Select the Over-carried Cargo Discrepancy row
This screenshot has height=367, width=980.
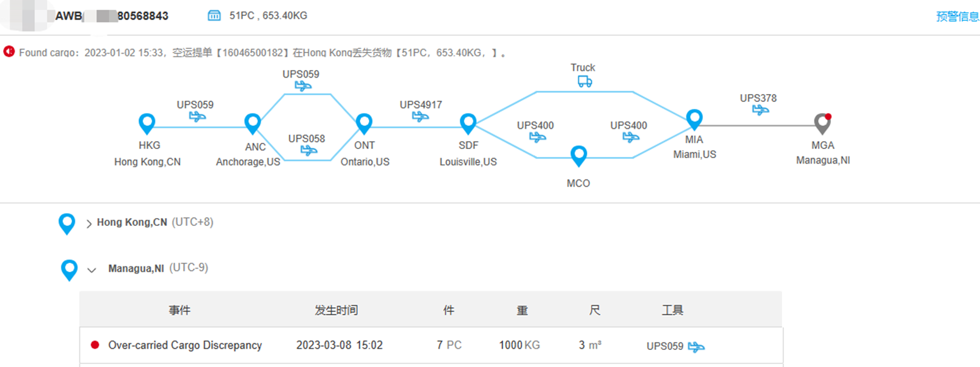(185, 345)
